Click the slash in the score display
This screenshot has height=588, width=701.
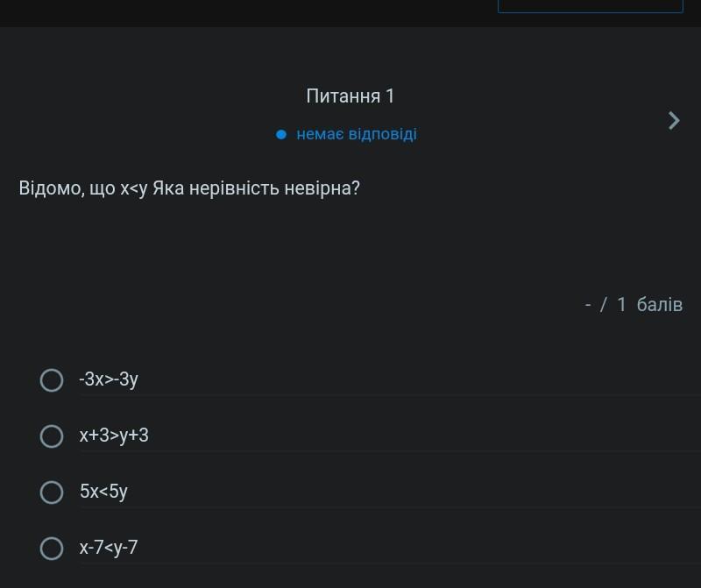point(603,305)
